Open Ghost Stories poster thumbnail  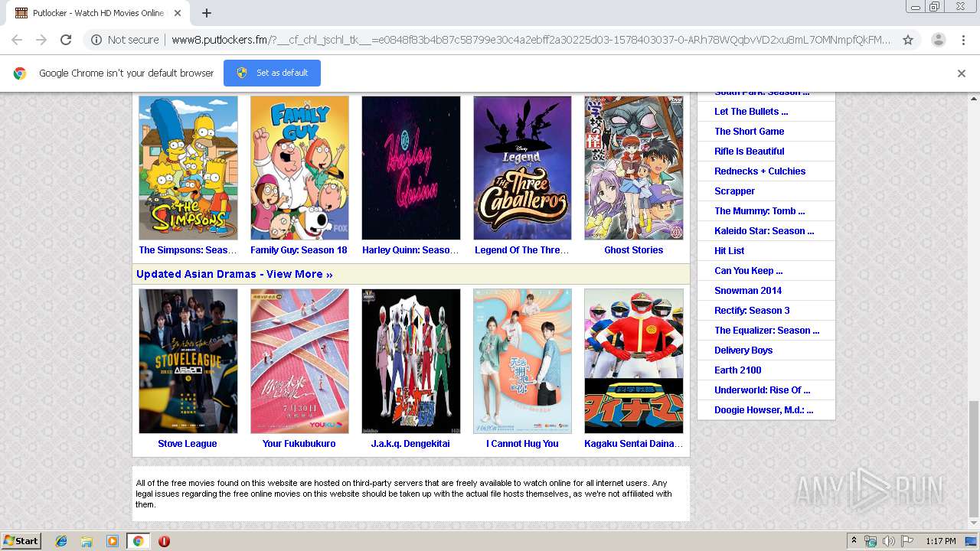(x=634, y=168)
